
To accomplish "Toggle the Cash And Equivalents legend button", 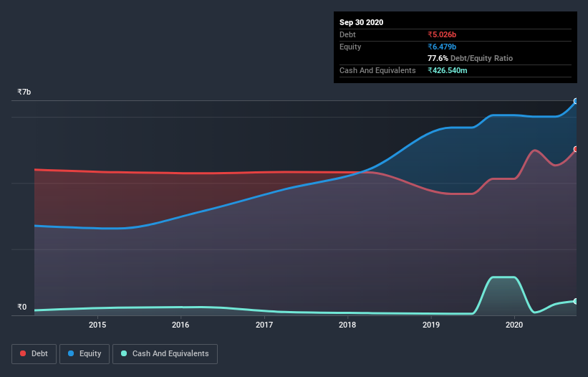I will pyautogui.click(x=165, y=354).
